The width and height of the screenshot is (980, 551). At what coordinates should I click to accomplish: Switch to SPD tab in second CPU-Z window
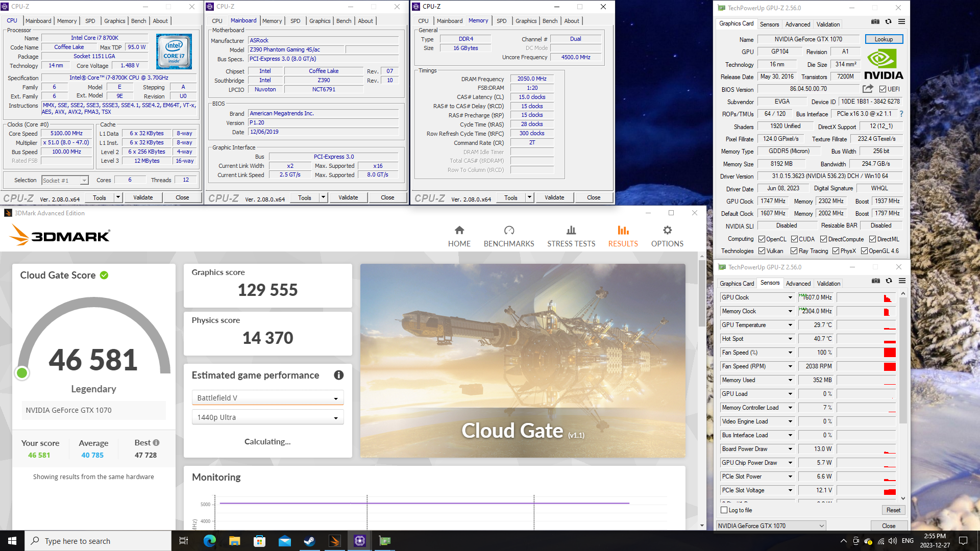coord(295,21)
